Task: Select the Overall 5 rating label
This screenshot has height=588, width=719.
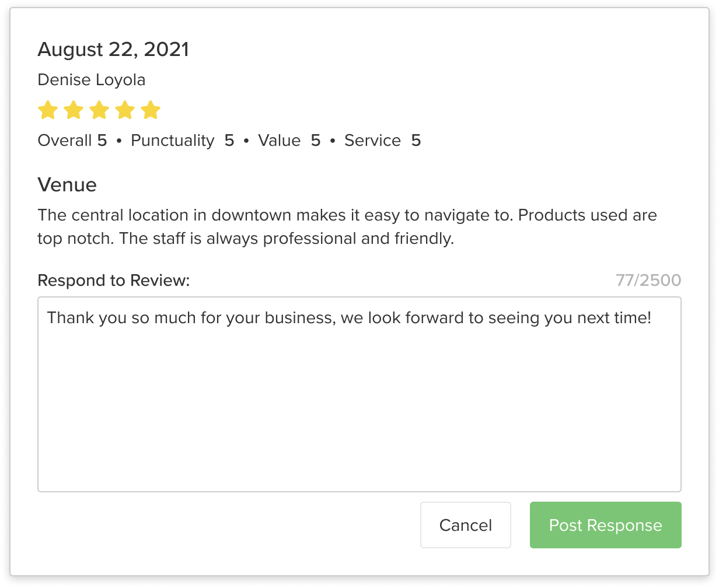Action: point(72,140)
